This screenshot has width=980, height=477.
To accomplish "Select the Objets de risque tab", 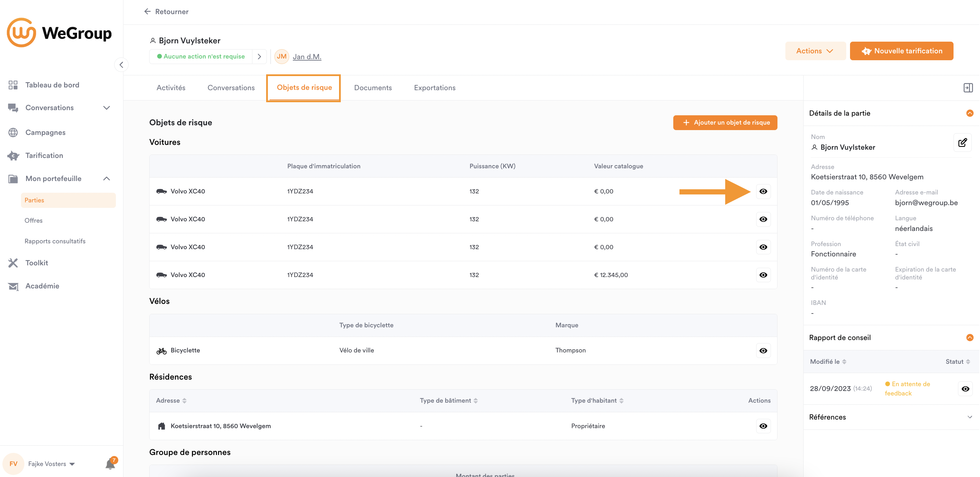I will pyautogui.click(x=304, y=87).
